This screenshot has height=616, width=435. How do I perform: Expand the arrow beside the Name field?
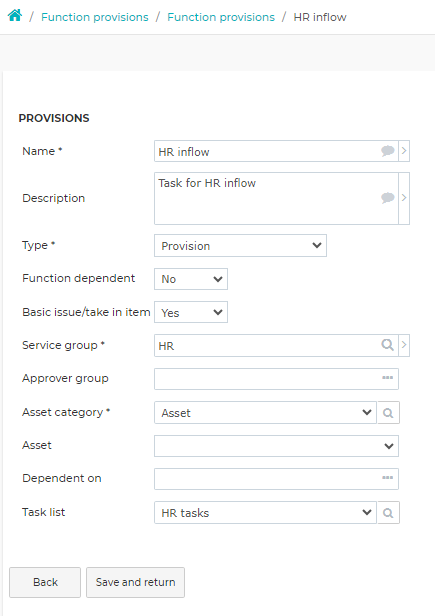tap(404, 151)
